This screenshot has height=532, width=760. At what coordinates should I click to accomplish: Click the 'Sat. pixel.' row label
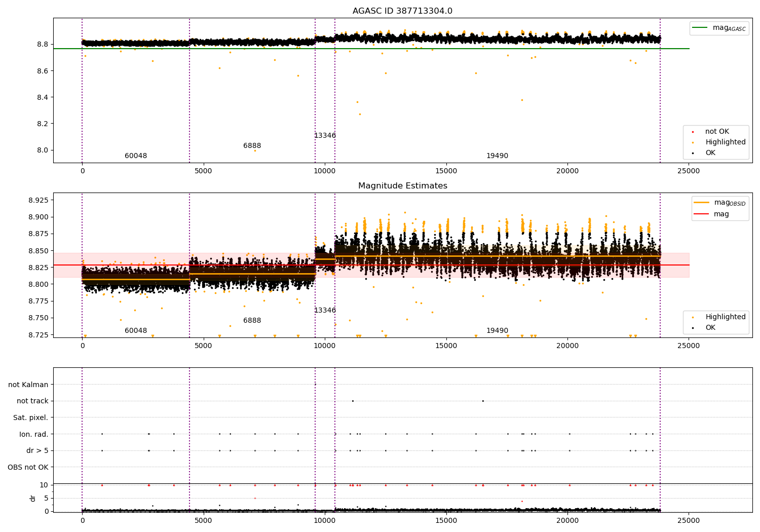click(x=31, y=418)
